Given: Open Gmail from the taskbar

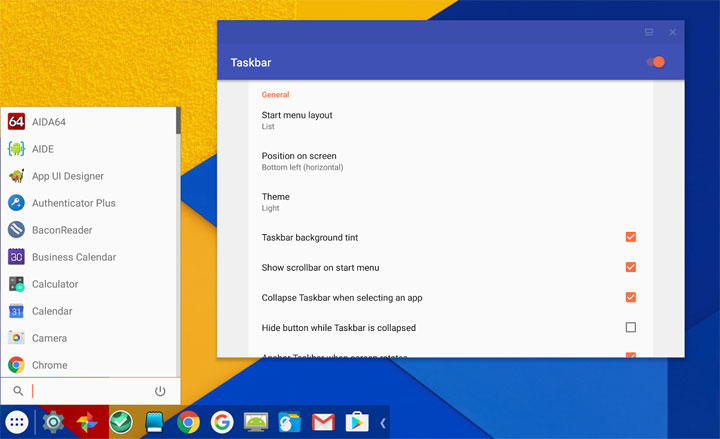Looking at the screenshot, I should (323, 422).
